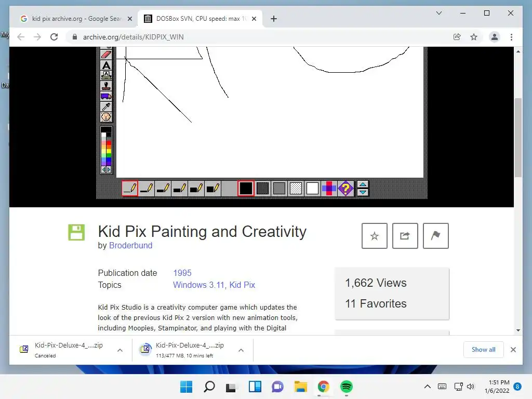
Task: Open Spotify from the taskbar
Action: pos(347,387)
